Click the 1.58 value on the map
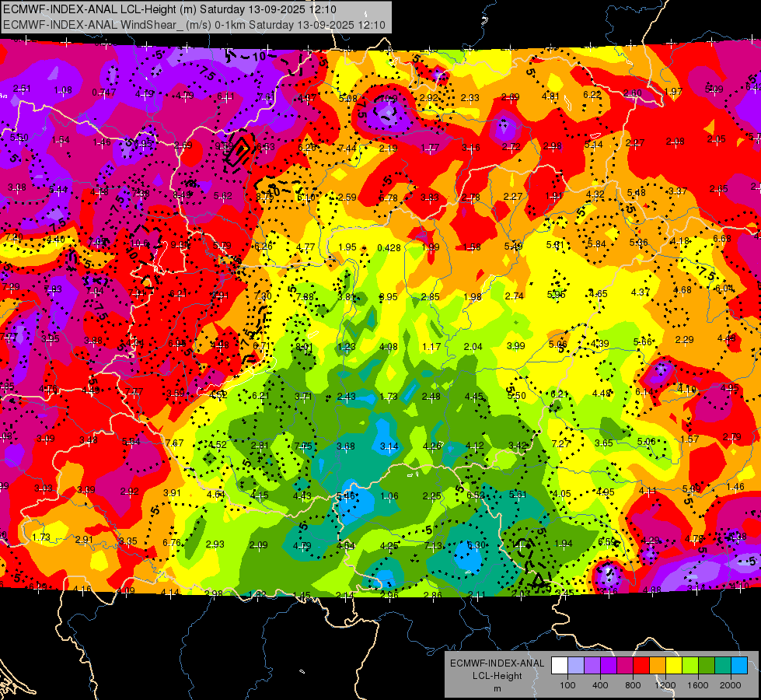Image resolution: width=761 pixels, height=700 pixels. pyautogui.click(x=472, y=247)
